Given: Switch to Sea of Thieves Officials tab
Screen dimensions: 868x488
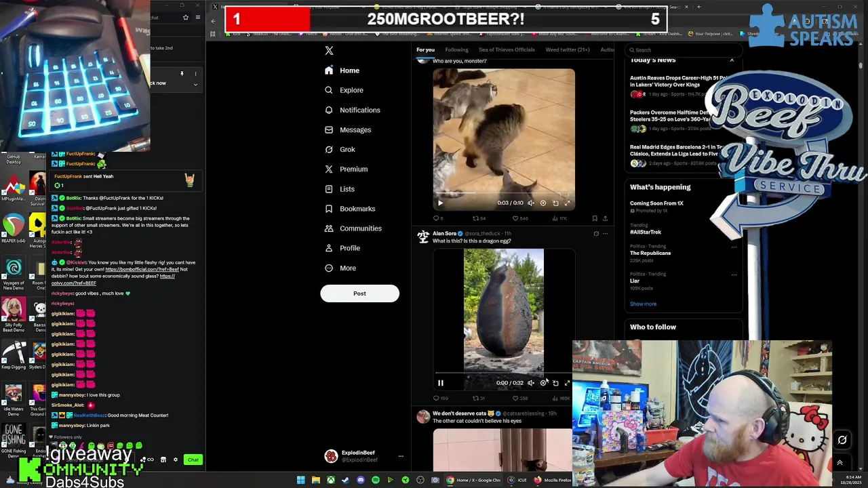Looking at the screenshot, I should 507,49.
